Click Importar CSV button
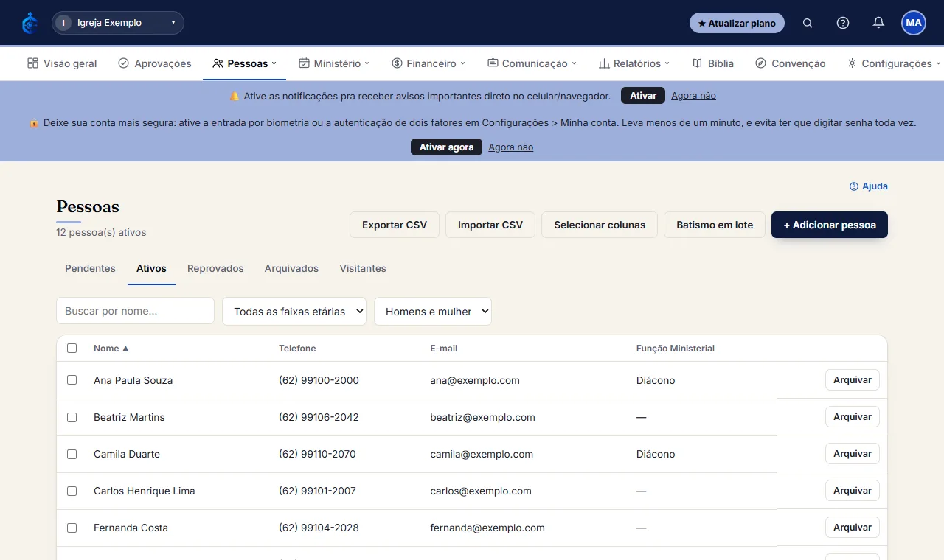The image size is (944, 560). pyautogui.click(x=490, y=225)
